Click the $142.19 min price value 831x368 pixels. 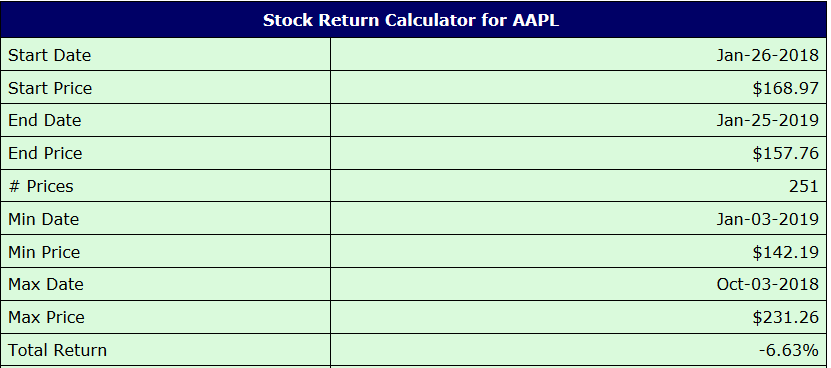click(785, 252)
